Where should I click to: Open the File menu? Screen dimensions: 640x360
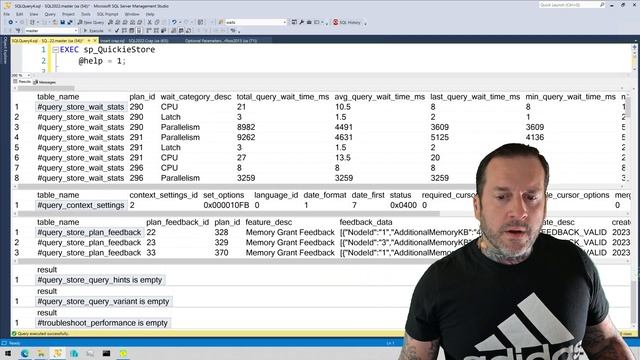[7, 14]
